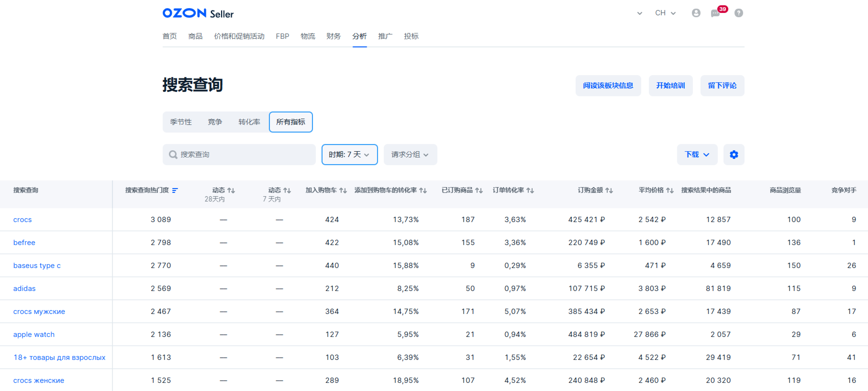Click the profile account icon

pos(696,13)
